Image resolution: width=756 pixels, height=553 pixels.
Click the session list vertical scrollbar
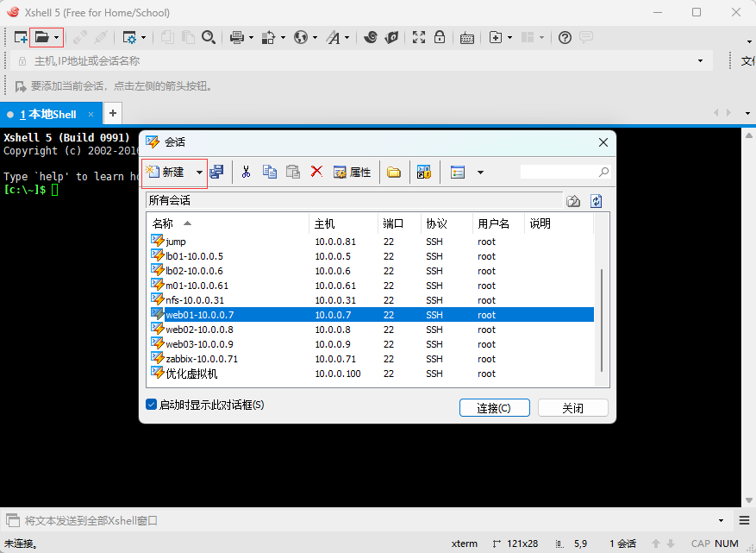[x=602, y=320]
